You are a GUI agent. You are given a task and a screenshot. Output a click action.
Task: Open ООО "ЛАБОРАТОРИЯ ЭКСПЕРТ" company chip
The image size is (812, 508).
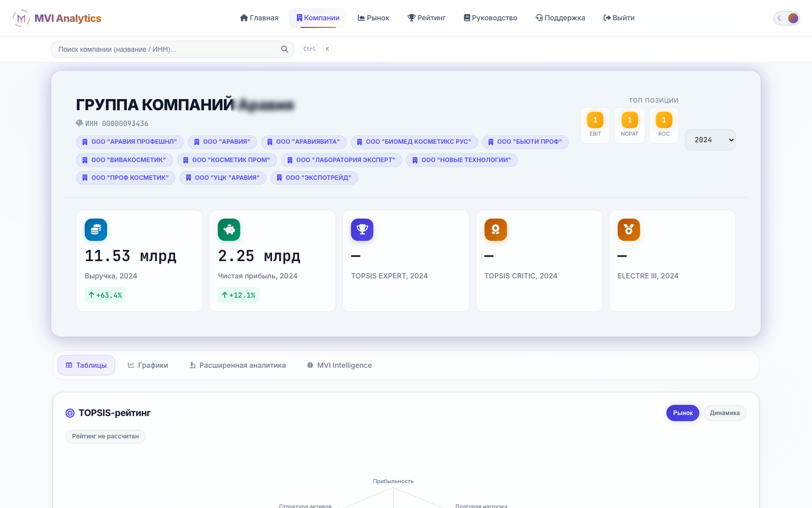click(x=342, y=160)
